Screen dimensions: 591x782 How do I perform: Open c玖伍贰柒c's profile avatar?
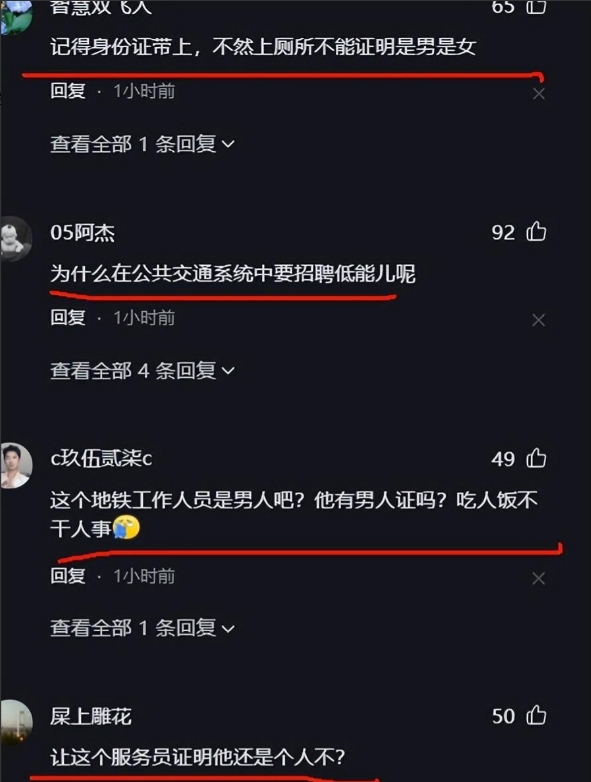point(15,465)
